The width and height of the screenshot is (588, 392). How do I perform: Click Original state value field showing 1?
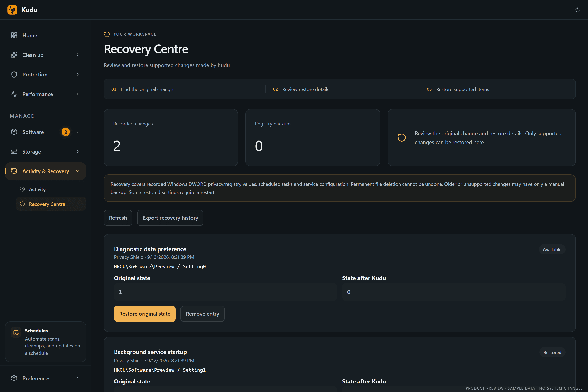click(x=225, y=292)
